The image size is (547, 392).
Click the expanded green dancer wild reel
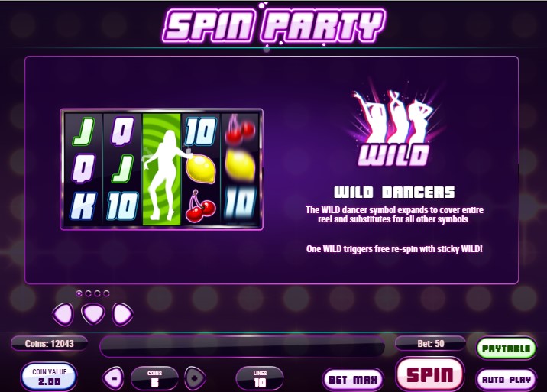(161, 170)
